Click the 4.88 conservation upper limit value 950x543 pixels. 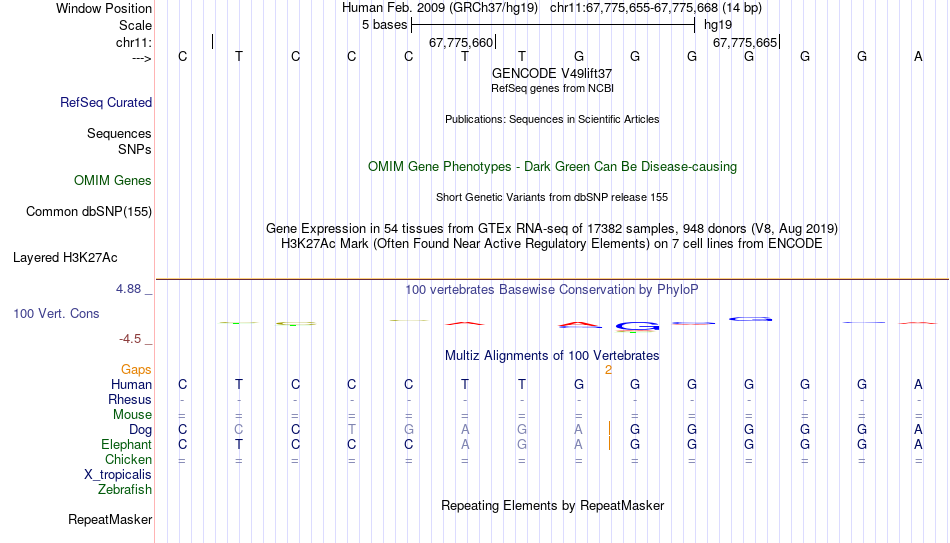(128, 289)
